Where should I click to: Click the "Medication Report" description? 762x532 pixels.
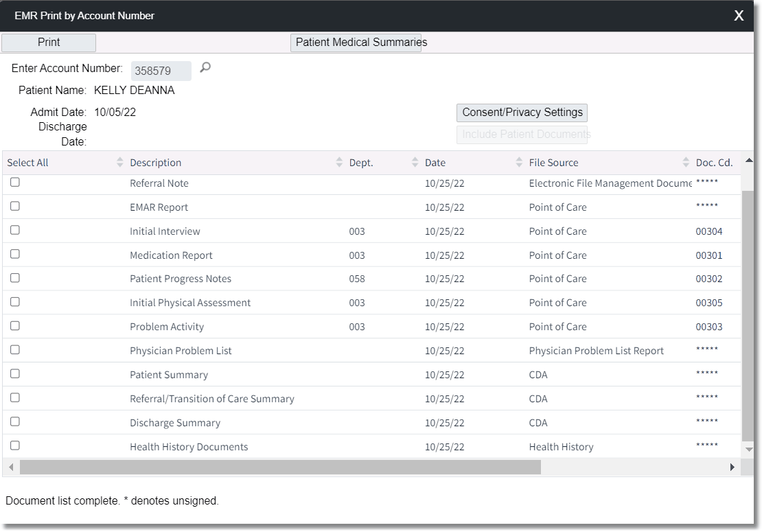tap(171, 255)
